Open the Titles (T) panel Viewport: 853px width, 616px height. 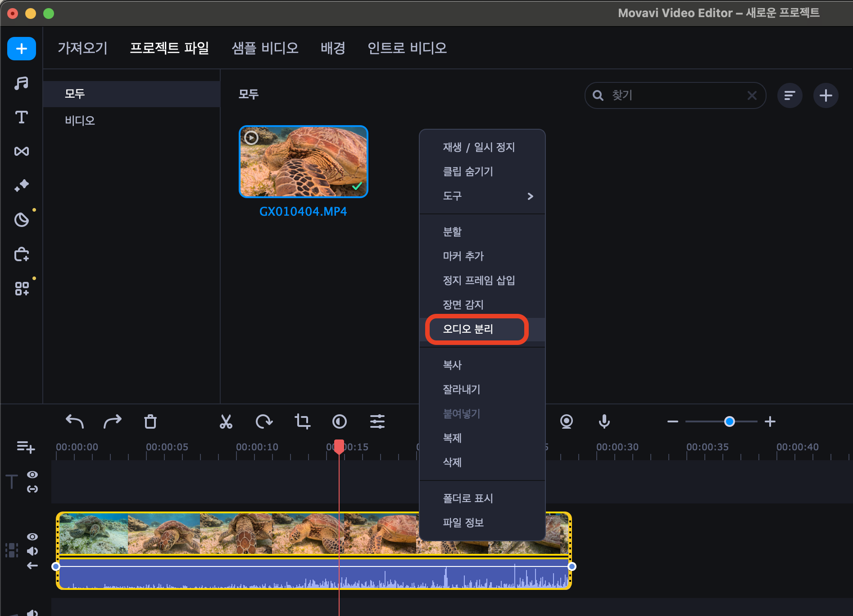click(22, 117)
